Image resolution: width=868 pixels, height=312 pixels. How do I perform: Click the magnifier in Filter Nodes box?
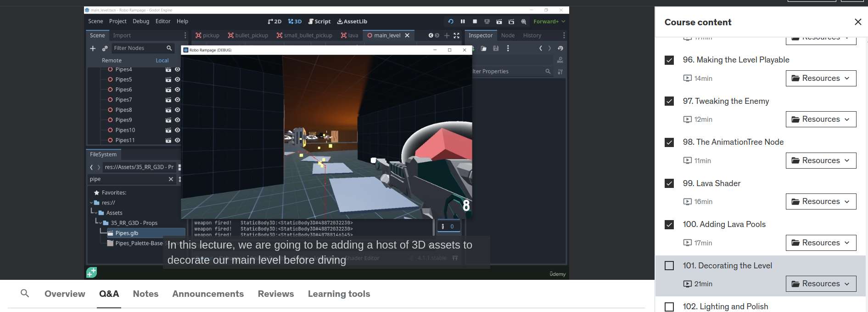coord(169,48)
